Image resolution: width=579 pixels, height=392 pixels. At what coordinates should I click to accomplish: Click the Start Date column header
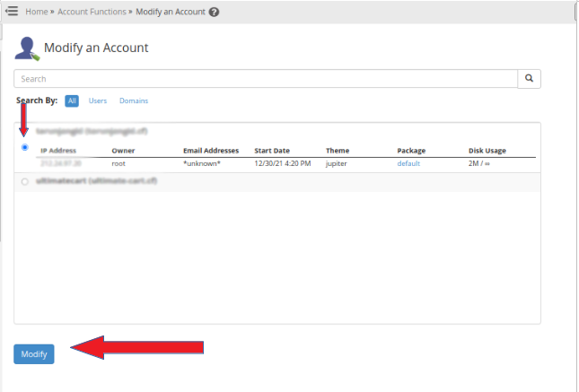(272, 151)
